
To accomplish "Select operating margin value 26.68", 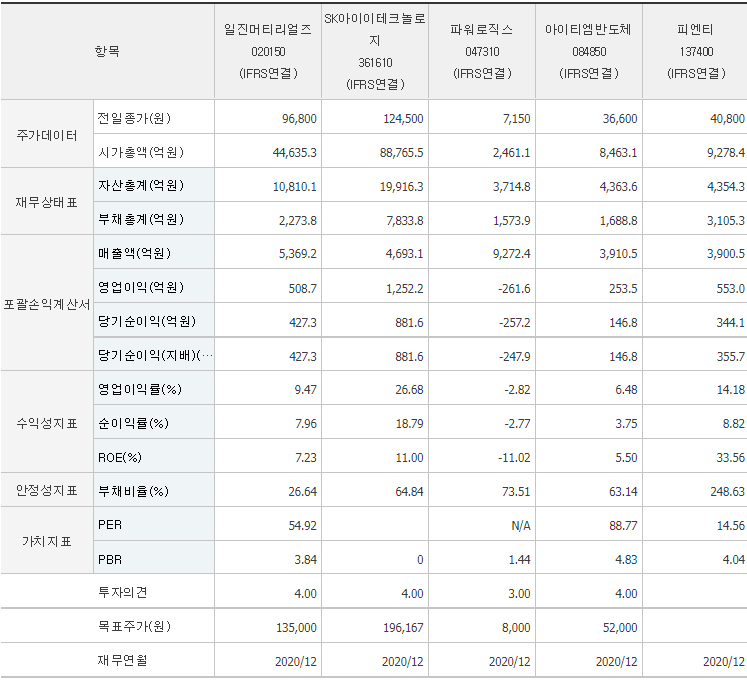I will 409,390.
